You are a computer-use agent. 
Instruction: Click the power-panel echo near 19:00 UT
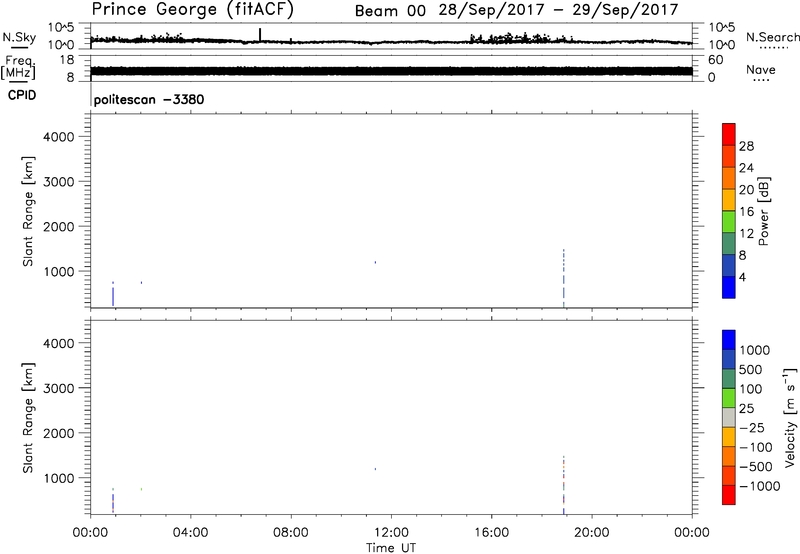[x=563, y=278]
